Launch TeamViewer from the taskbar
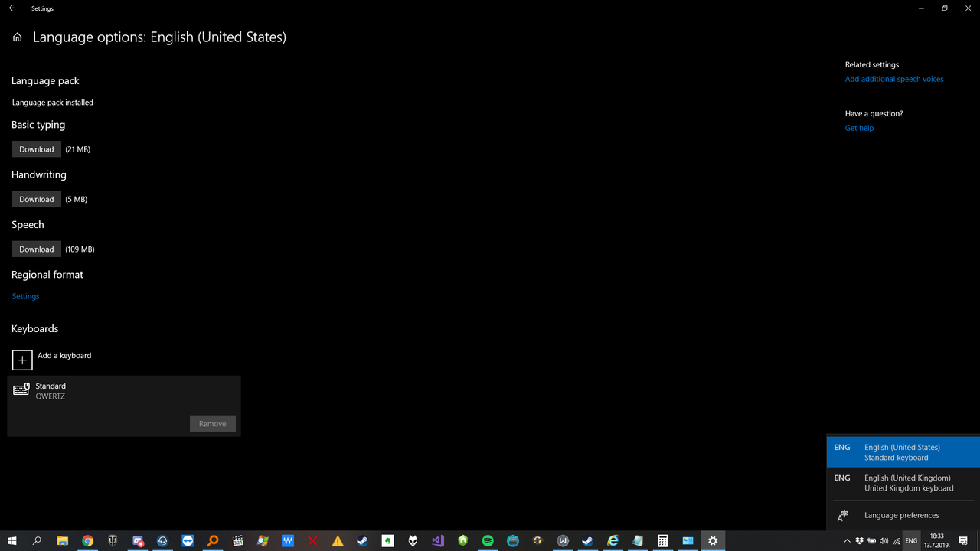Screen dimensions: 980x551 pyautogui.click(x=188, y=540)
